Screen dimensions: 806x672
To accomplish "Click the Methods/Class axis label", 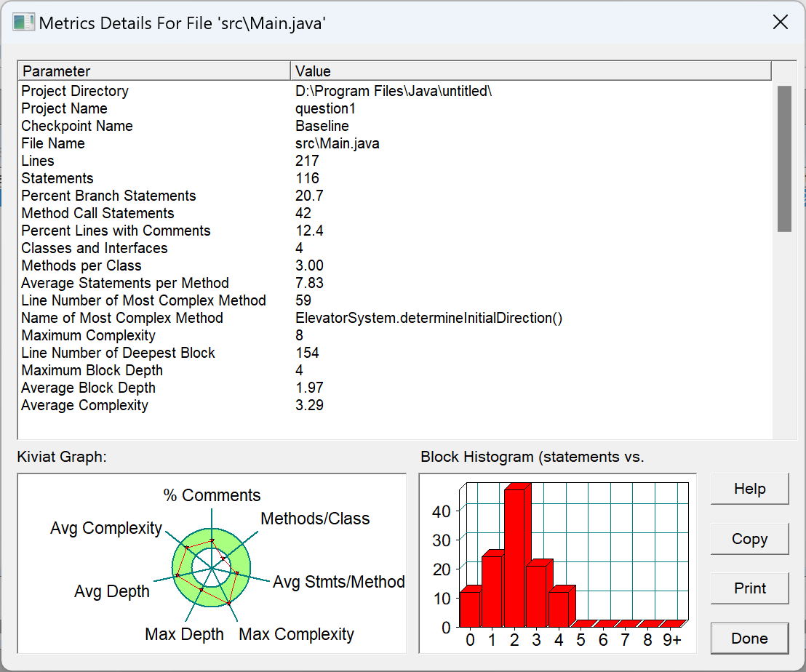I will point(315,519).
